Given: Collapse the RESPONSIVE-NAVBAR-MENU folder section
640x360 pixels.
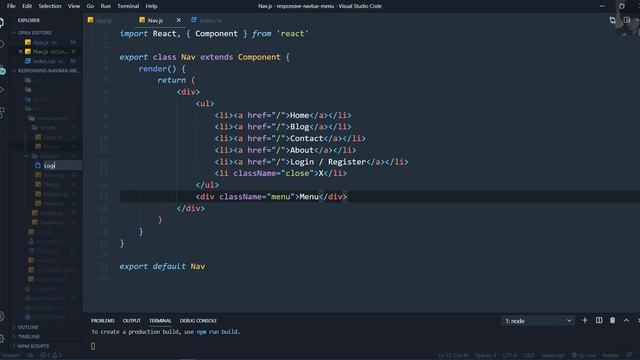Looking at the screenshot, I should [46, 71].
